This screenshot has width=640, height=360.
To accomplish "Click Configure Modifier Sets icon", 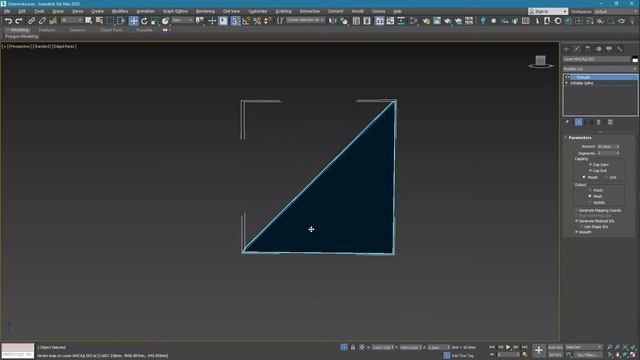I will pyautogui.click(x=610, y=122).
